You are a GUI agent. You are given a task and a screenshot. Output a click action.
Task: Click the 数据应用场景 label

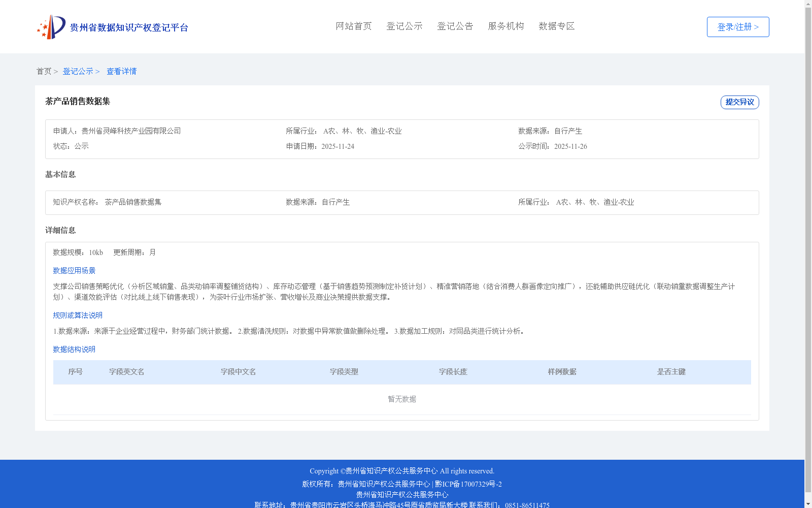pyautogui.click(x=74, y=271)
